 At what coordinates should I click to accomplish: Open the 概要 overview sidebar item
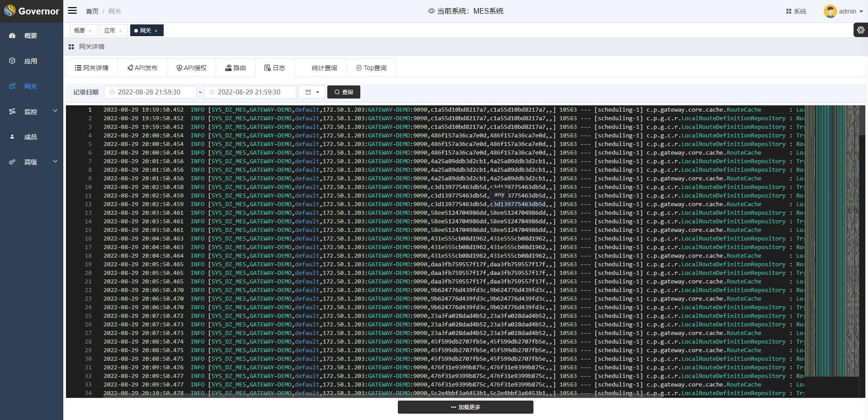pyautogui.click(x=31, y=36)
